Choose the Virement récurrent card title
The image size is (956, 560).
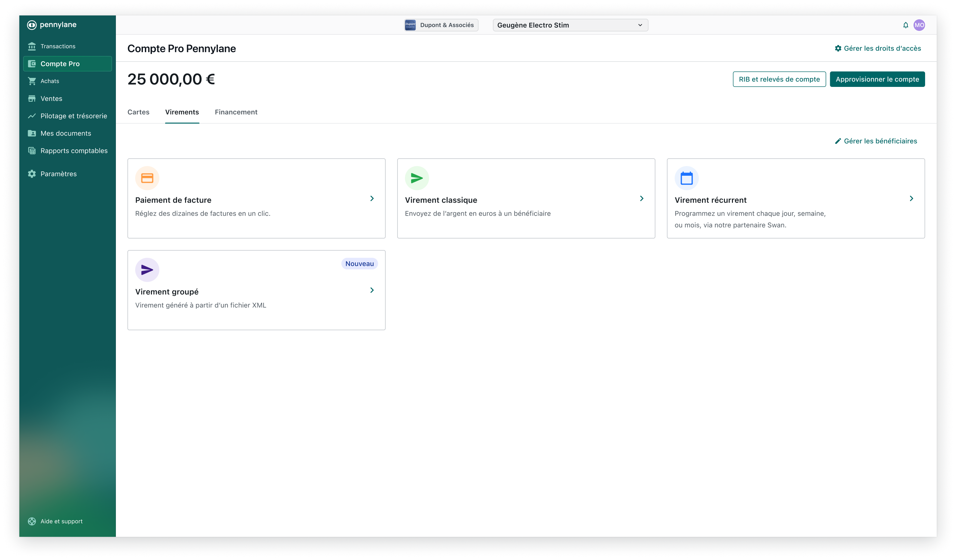coord(710,200)
